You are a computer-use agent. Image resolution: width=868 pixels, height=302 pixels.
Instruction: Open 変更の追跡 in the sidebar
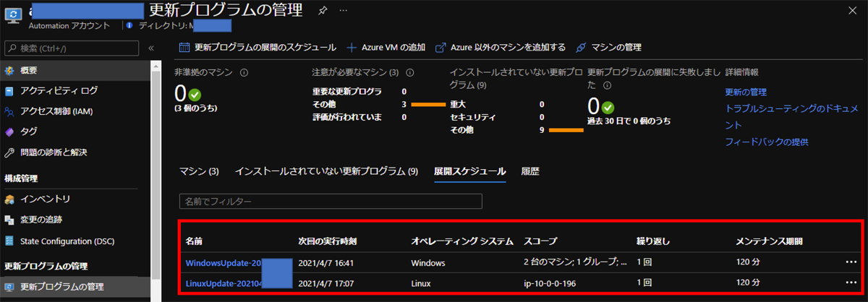click(x=41, y=220)
